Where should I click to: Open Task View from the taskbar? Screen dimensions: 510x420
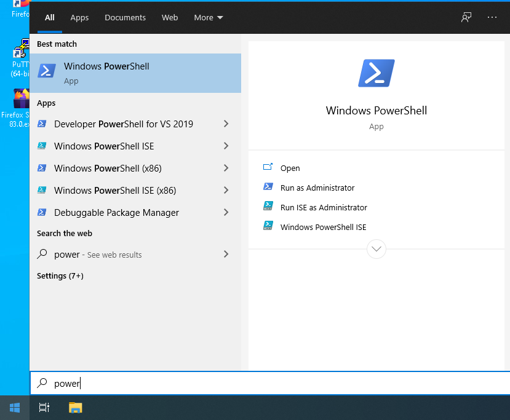pyautogui.click(x=44, y=408)
